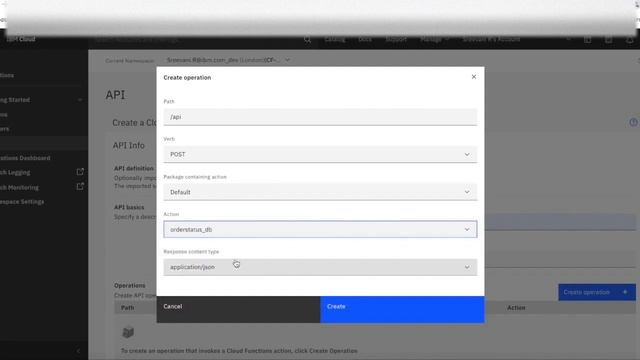Open the Docs link in top bar

(365, 40)
